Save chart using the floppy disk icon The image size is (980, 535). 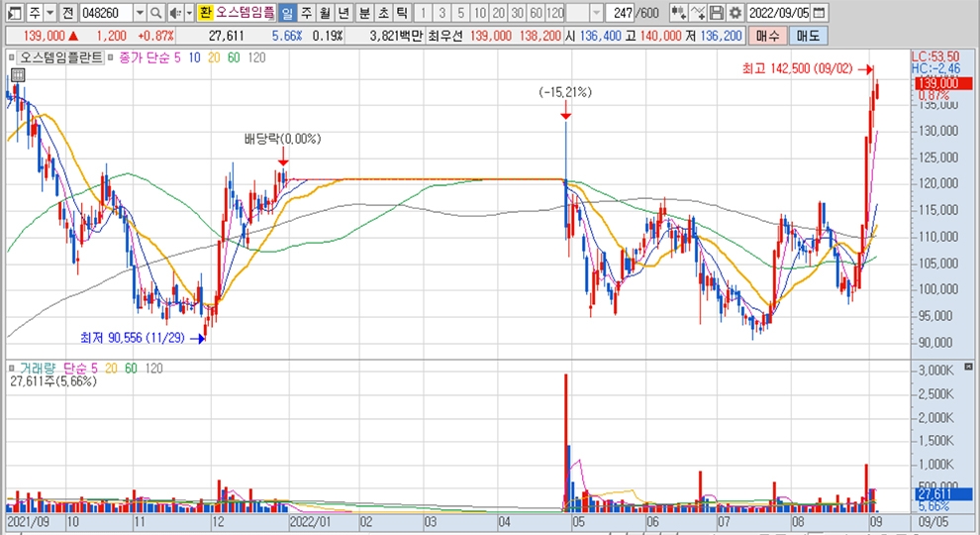click(x=717, y=13)
